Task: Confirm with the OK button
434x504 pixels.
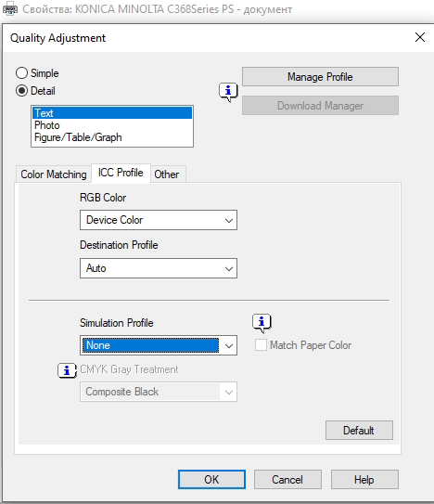Action: click(x=211, y=480)
